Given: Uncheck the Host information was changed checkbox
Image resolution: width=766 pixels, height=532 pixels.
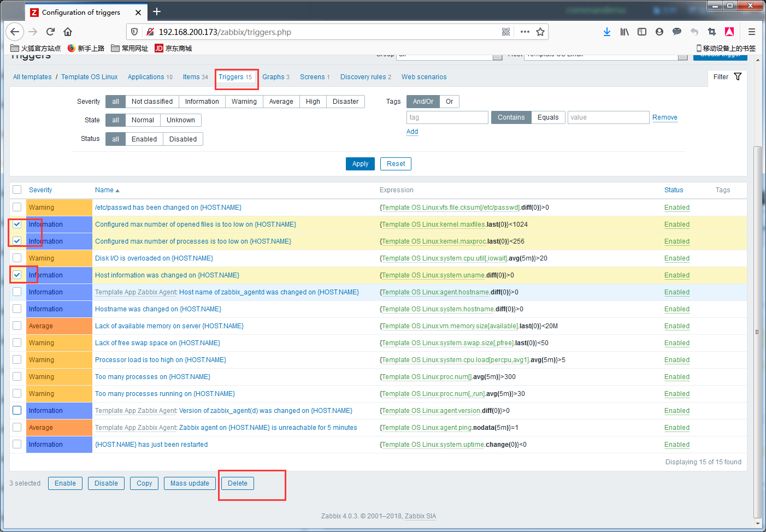Looking at the screenshot, I should click(x=17, y=275).
